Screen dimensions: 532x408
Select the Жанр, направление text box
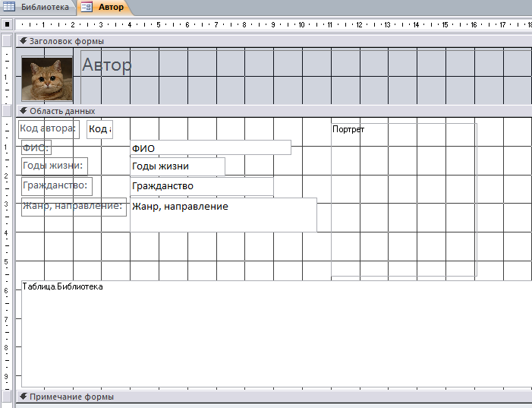(x=223, y=215)
